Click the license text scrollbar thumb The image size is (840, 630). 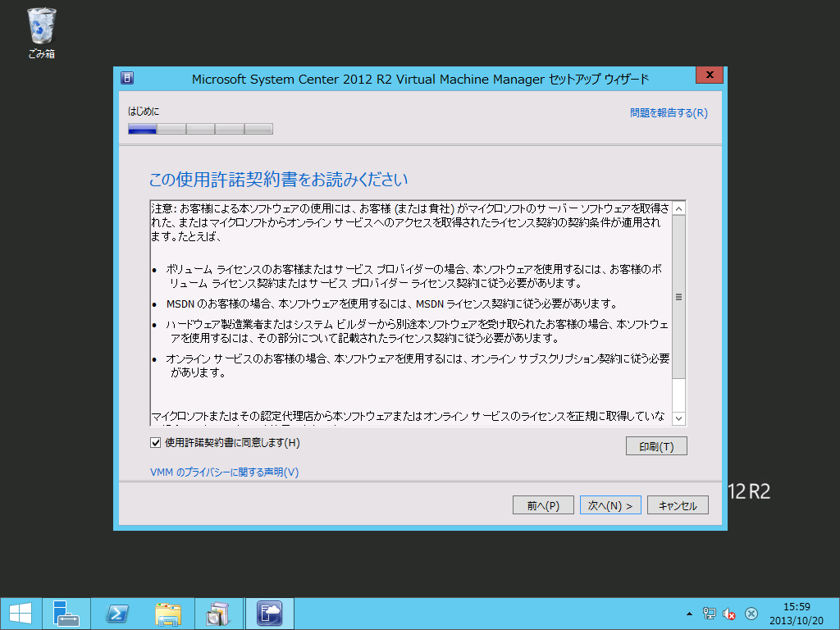(x=678, y=297)
